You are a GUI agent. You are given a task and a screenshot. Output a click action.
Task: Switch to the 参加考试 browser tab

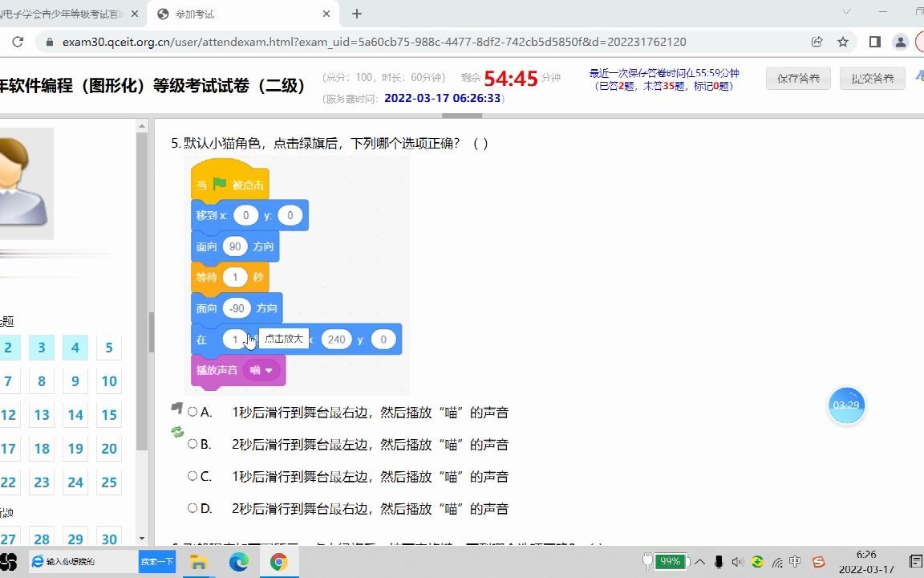[233, 14]
